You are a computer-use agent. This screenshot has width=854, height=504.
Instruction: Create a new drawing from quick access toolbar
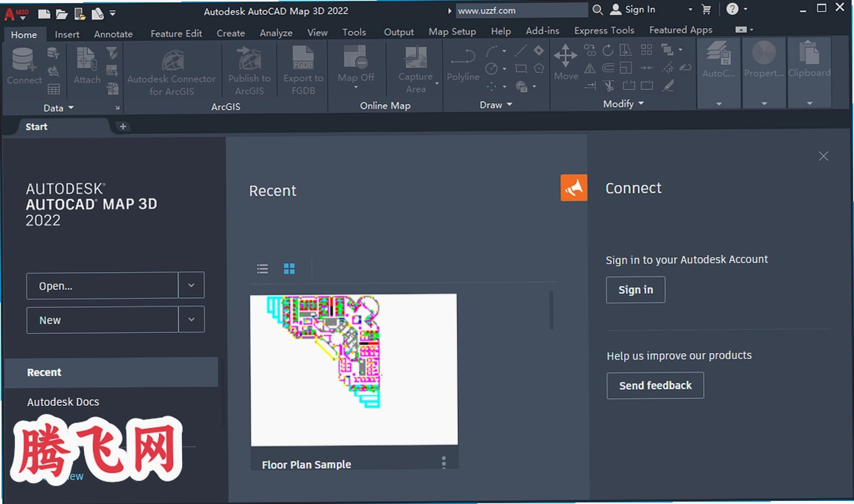[45, 13]
